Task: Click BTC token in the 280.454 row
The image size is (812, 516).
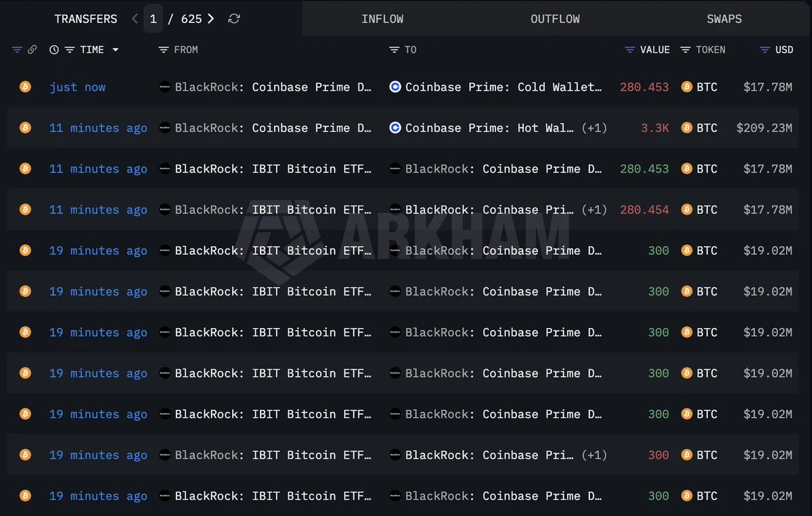Action: click(x=699, y=210)
